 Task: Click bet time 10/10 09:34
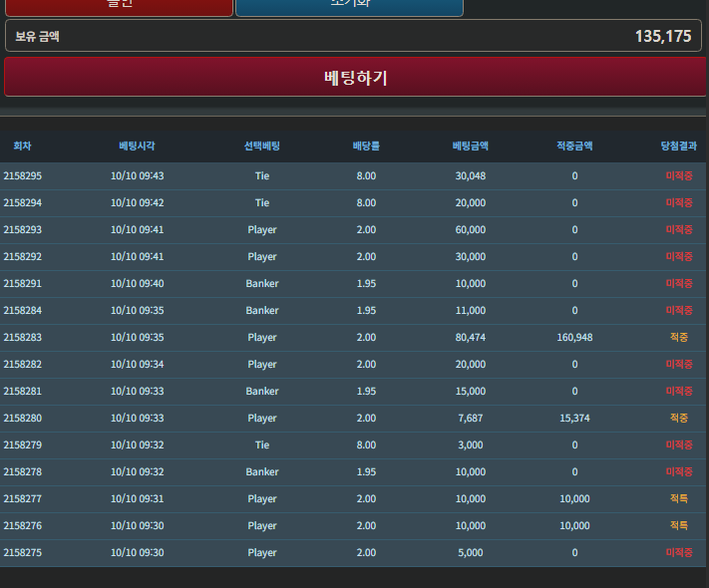click(137, 365)
